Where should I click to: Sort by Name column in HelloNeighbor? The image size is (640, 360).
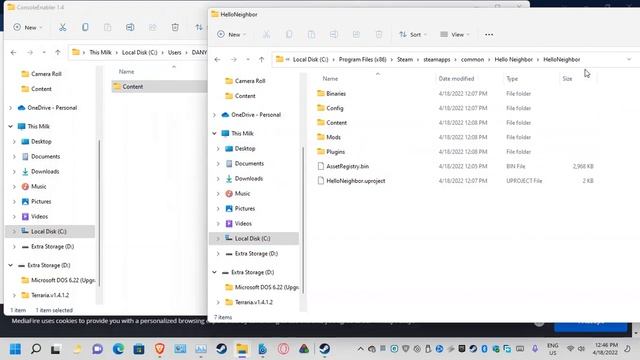(330, 79)
